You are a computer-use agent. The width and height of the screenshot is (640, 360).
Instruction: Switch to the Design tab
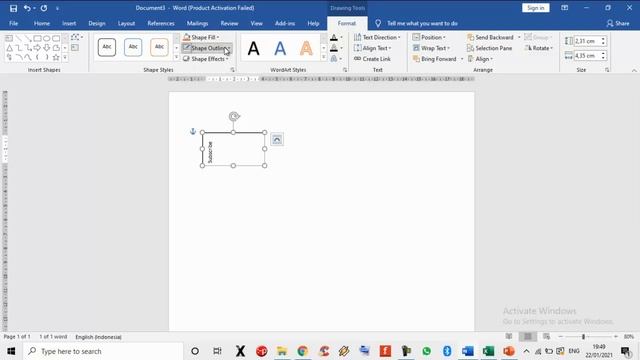pyautogui.click(x=97, y=24)
